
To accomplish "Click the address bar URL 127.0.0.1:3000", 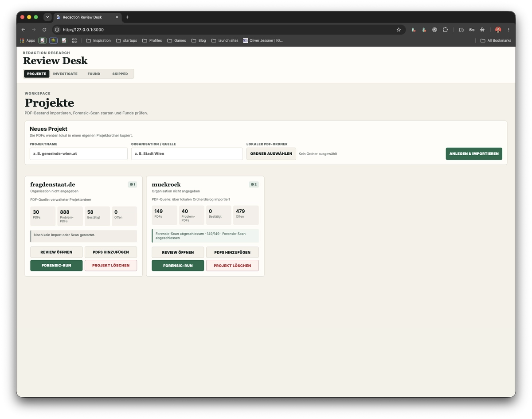I will 83,30.
